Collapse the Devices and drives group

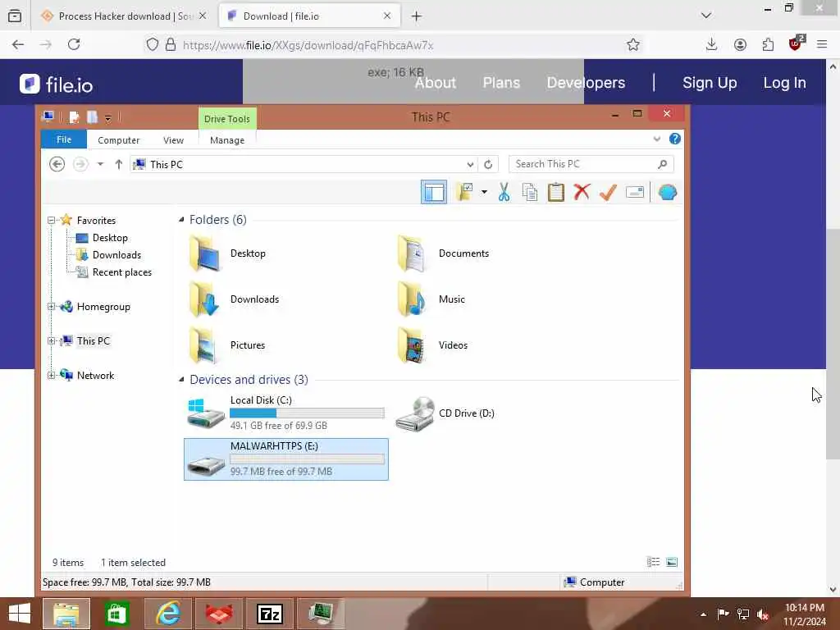point(181,379)
